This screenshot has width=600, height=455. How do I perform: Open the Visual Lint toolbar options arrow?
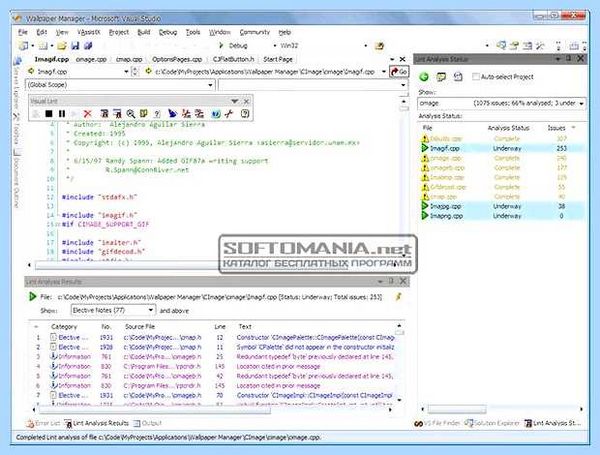point(235,101)
